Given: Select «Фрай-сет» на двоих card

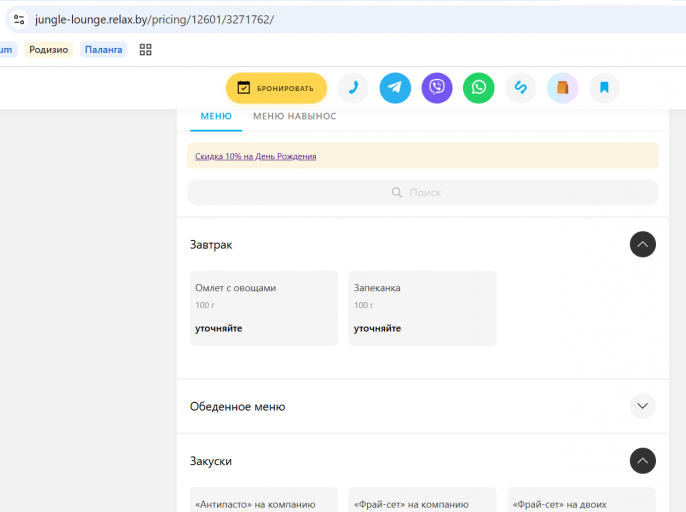Looking at the screenshot, I should pyautogui.click(x=581, y=500).
